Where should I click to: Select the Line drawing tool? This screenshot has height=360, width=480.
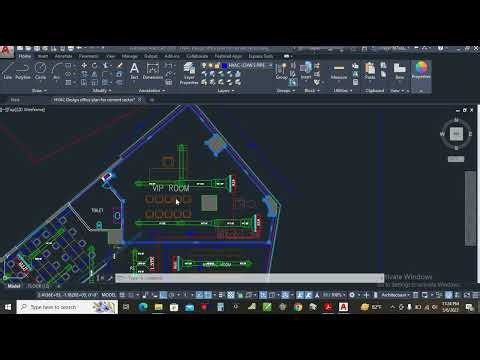[x=7, y=71]
